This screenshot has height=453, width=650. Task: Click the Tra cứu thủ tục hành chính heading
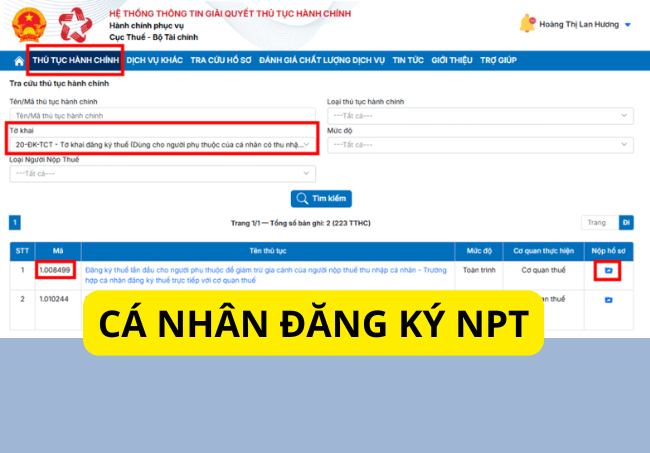(x=59, y=83)
